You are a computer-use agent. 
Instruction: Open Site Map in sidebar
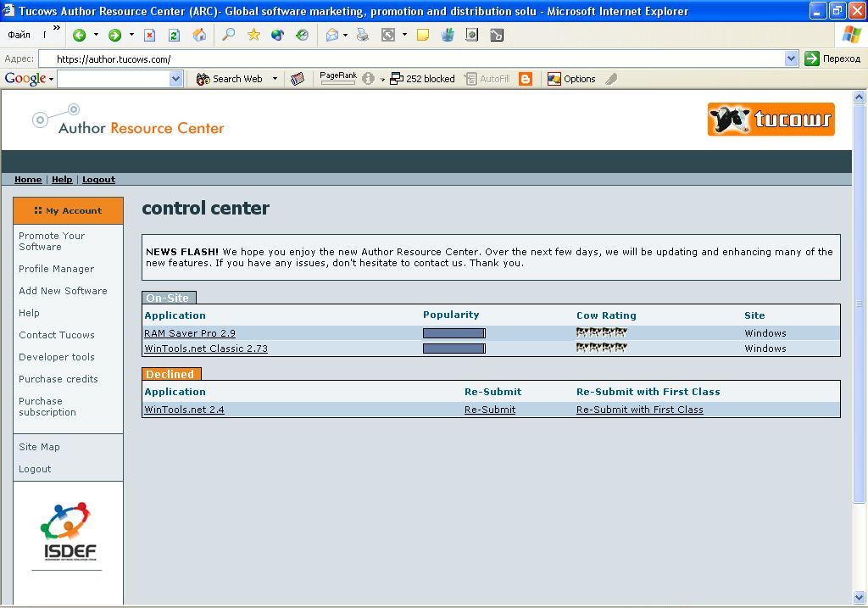pos(39,447)
